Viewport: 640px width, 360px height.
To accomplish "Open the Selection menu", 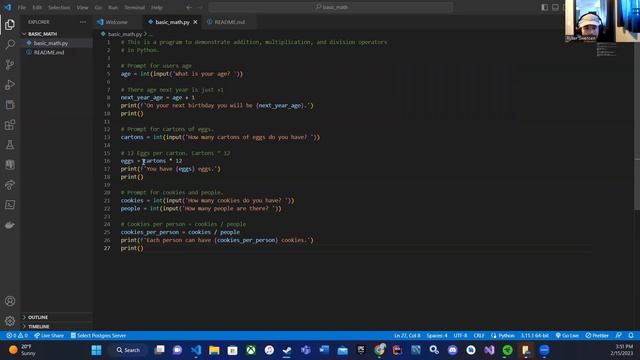I will pyautogui.click(x=59, y=7).
